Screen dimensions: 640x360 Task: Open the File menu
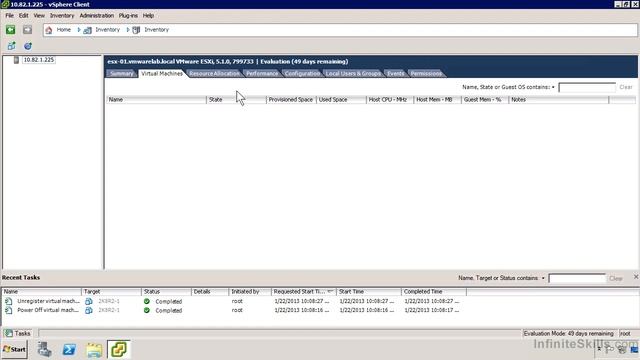point(9,16)
